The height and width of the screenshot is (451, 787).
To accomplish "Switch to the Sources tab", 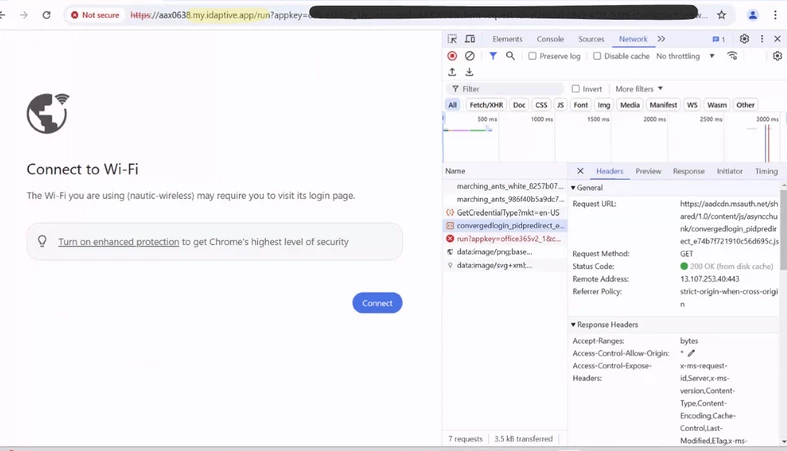I will click(591, 39).
